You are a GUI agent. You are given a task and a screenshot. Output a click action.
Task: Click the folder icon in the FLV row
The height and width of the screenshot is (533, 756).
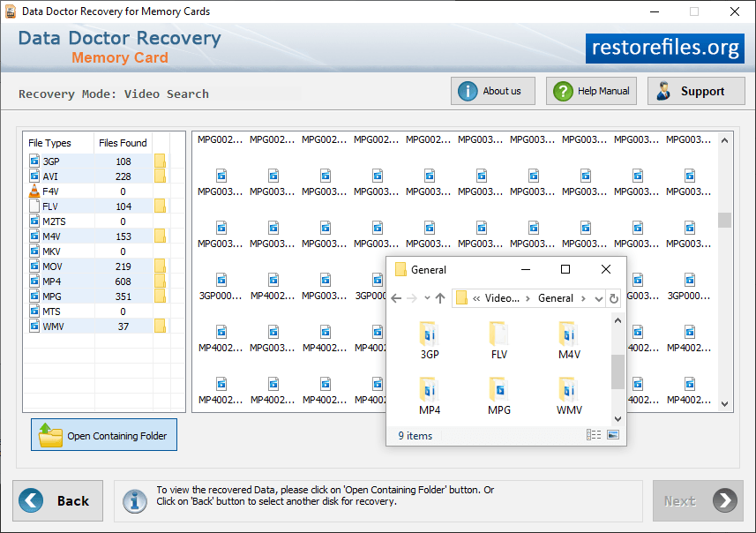[x=160, y=206]
